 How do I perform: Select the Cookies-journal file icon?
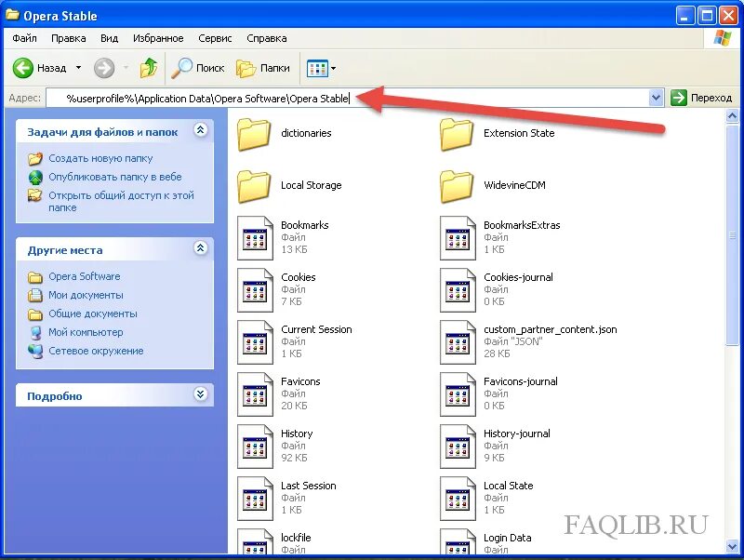(458, 290)
